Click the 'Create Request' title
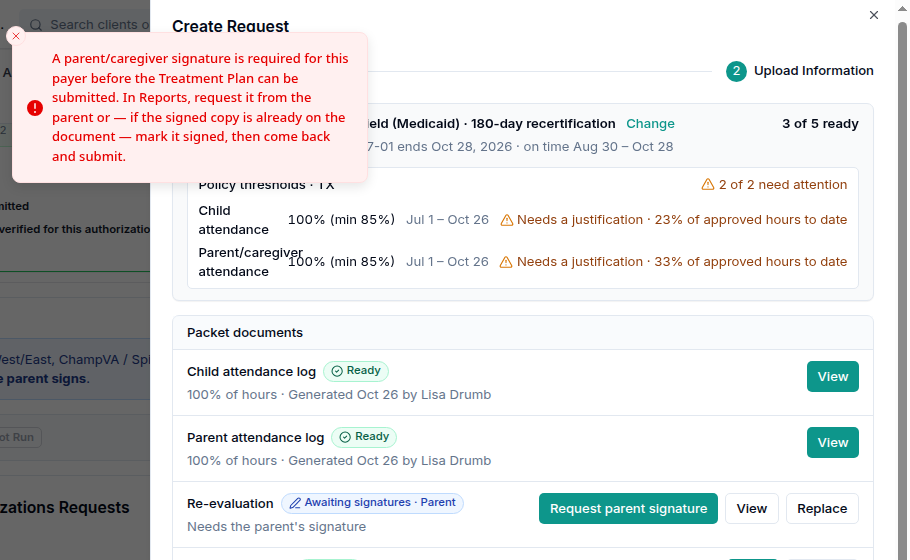This screenshot has height=560, width=910. (x=230, y=27)
